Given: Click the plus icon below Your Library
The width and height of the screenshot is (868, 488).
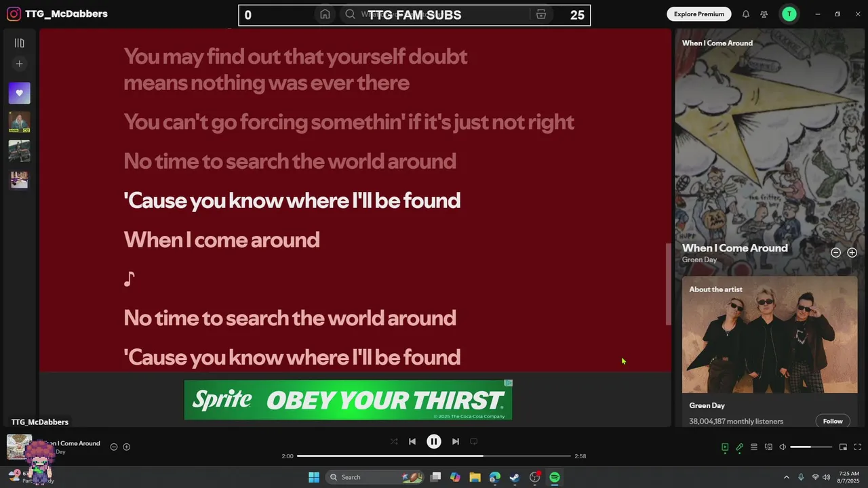Looking at the screenshot, I should tap(19, 64).
